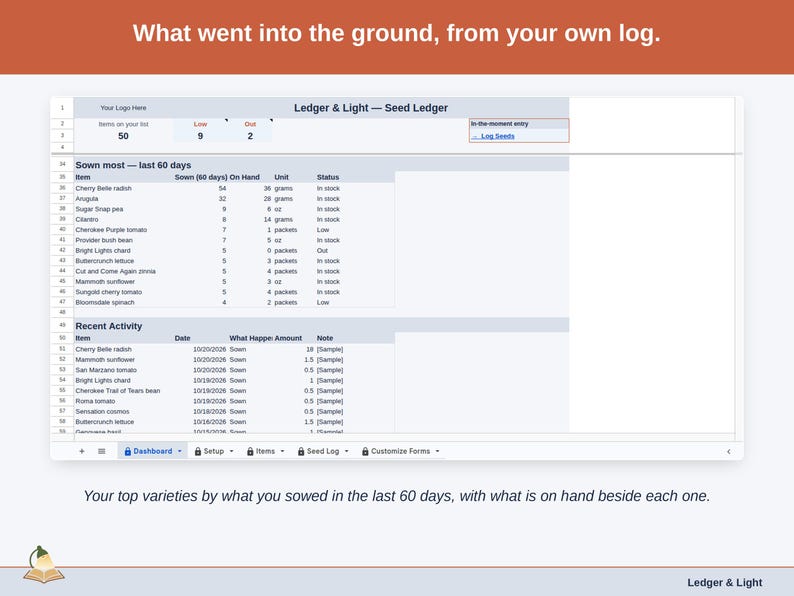The width and height of the screenshot is (794, 596).
Task: Click the lock icon on Dashboard tab
Action: pos(128,451)
